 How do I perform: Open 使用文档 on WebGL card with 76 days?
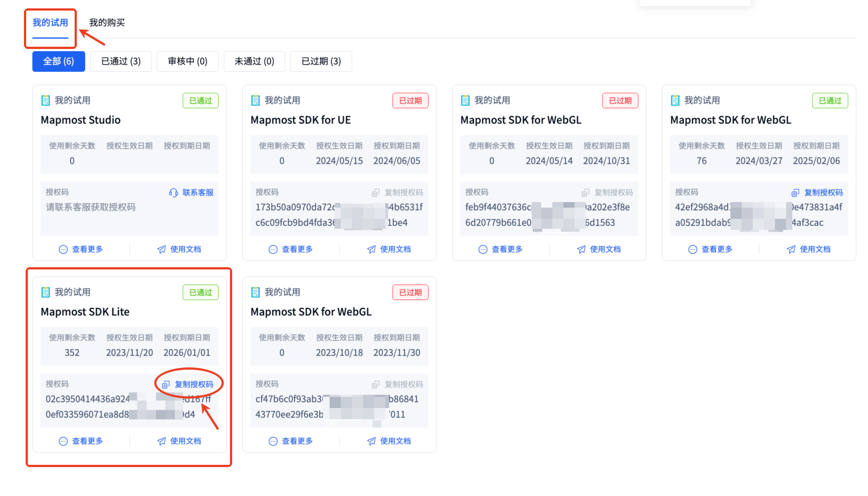[x=809, y=249]
